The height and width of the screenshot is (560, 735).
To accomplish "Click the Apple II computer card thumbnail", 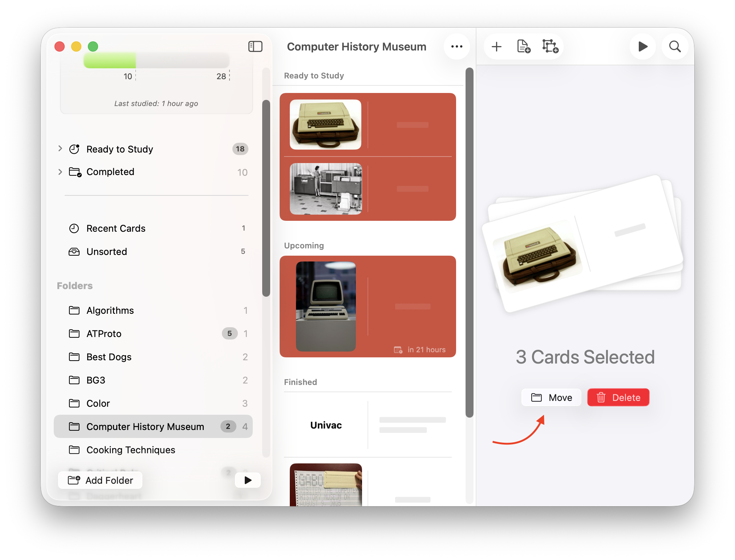I will (x=325, y=125).
